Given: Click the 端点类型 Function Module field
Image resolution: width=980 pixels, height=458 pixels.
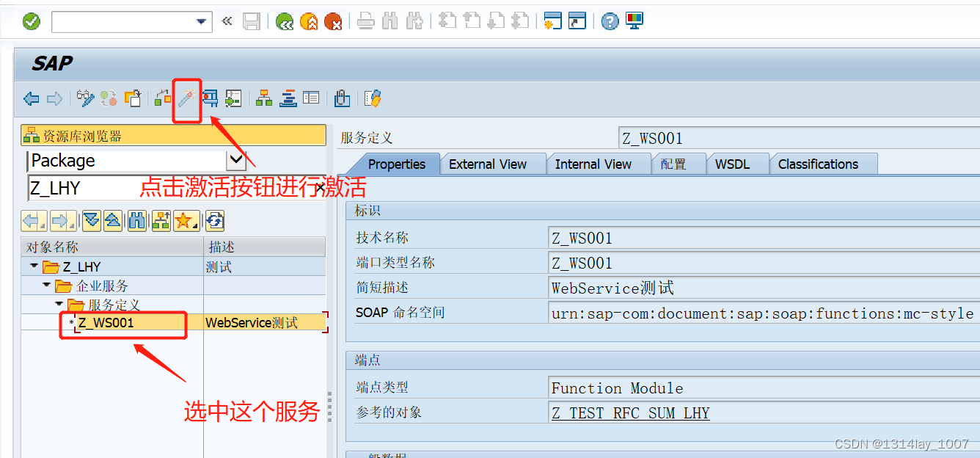Looking at the screenshot, I should point(764,388).
